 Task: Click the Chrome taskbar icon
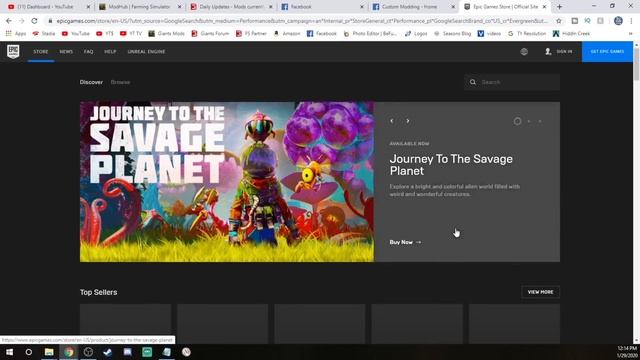(x=69, y=352)
